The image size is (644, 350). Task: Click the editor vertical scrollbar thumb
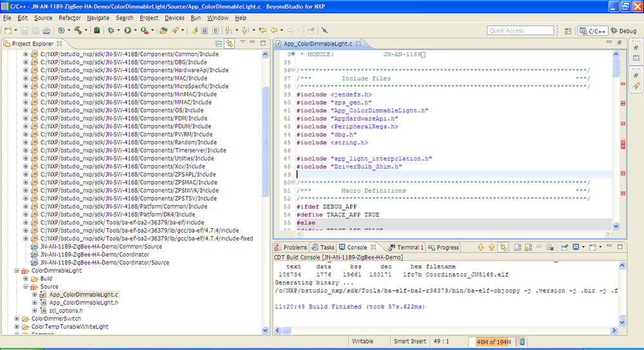[x=616, y=68]
